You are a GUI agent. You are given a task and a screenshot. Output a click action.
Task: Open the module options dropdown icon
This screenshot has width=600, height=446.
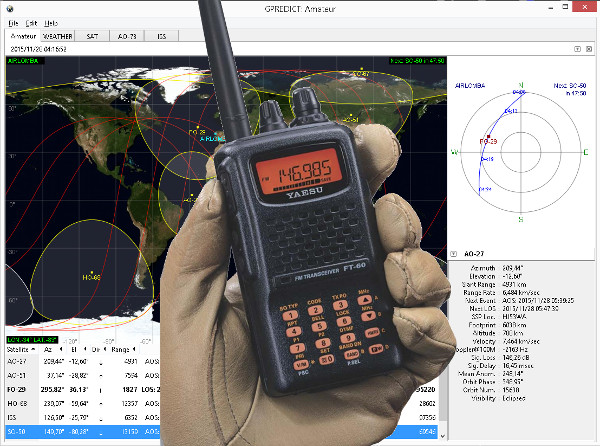click(577, 49)
